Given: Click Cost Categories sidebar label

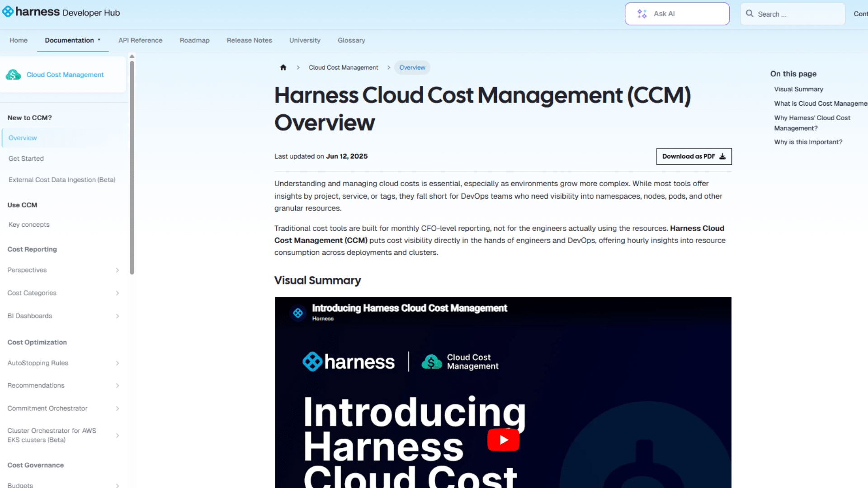Looking at the screenshot, I should click(x=32, y=293).
